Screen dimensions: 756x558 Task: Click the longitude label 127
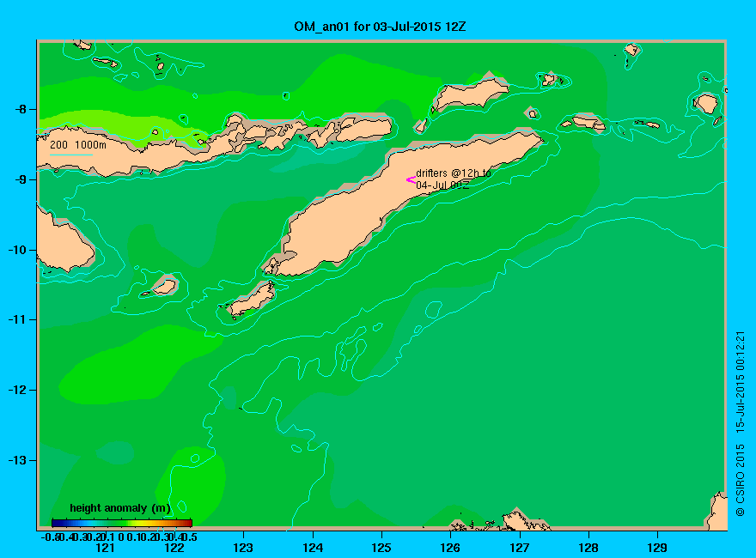519,548
